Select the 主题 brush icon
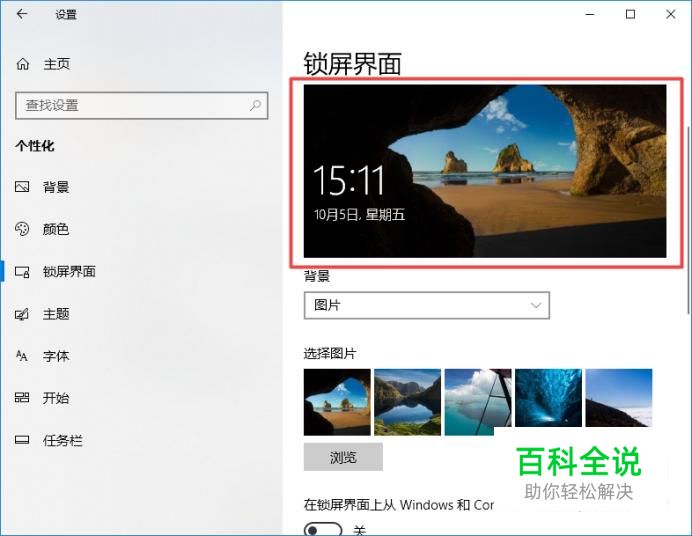 pos(22,314)
